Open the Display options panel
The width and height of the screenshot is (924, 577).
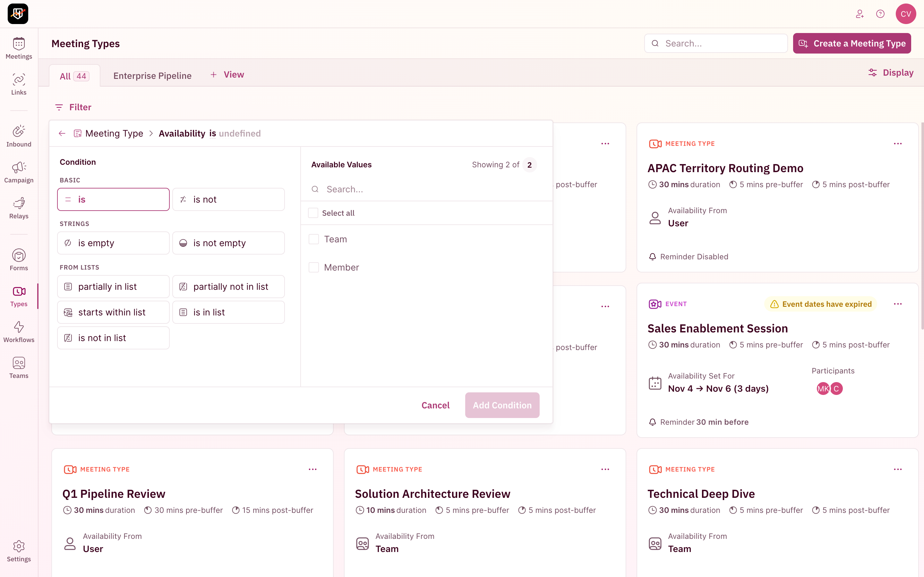pos(891,72)
